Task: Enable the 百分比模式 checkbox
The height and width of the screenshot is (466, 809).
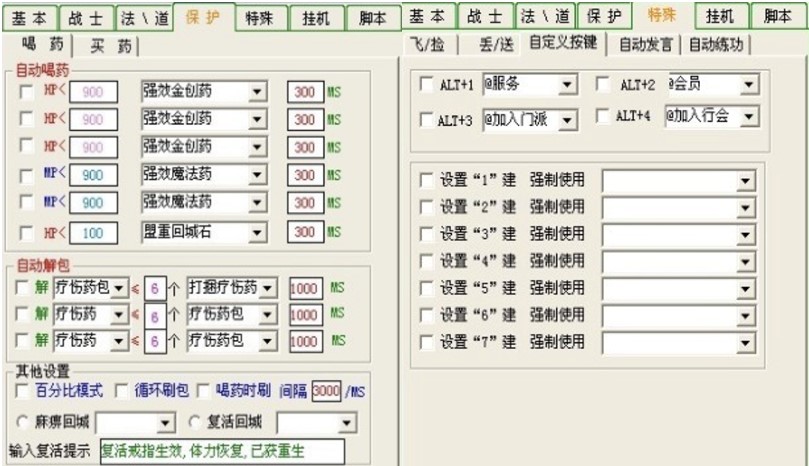Action: pos(25,389)
